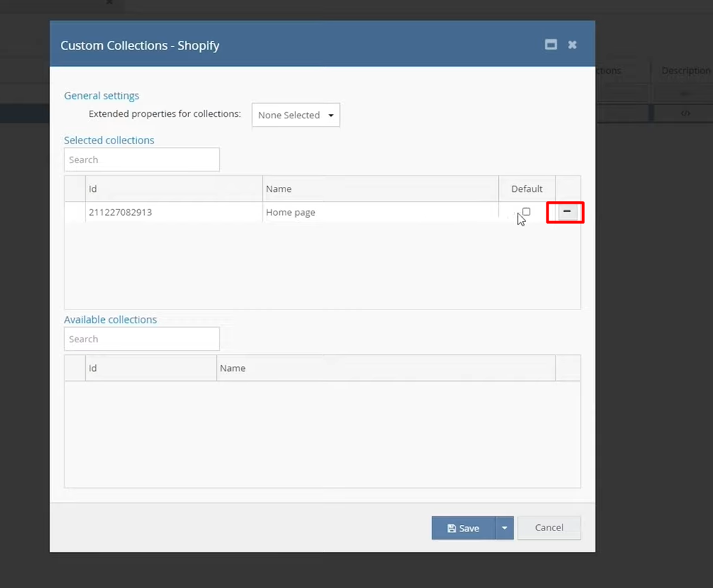This screenshot has height=588, width=713.
Task: Sort Selected collections by Name column
Action: pyautogui.click(x=380, y=189)
